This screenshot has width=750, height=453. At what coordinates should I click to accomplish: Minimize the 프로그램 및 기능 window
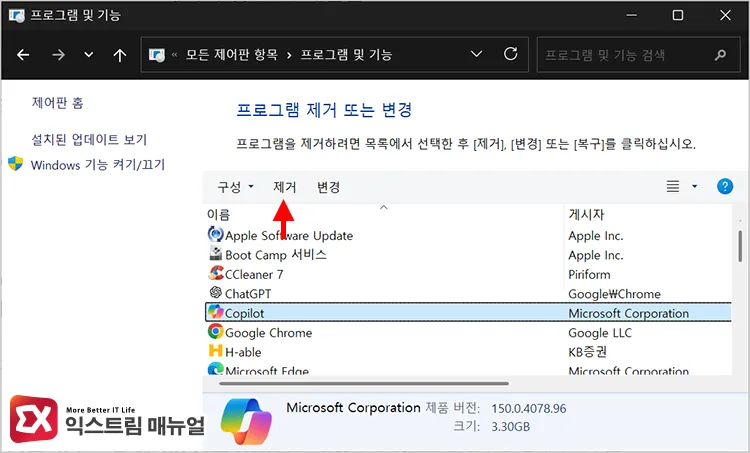pos(631,15)
